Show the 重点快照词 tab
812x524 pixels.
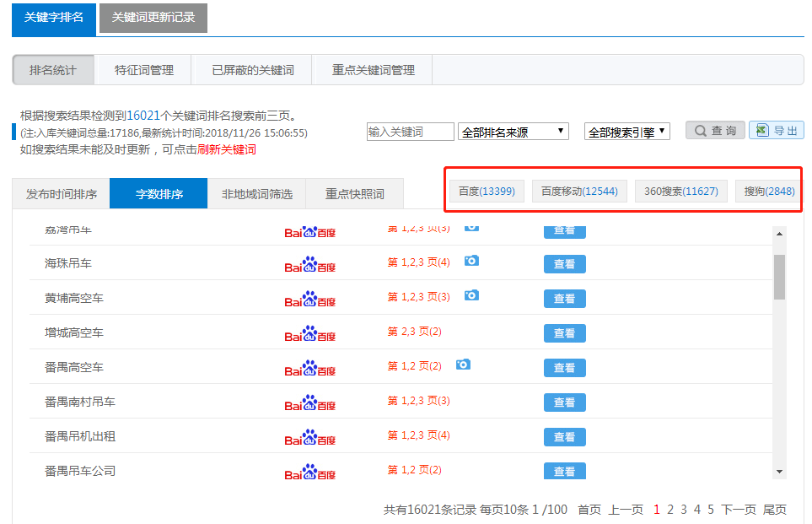pos(355,194)
